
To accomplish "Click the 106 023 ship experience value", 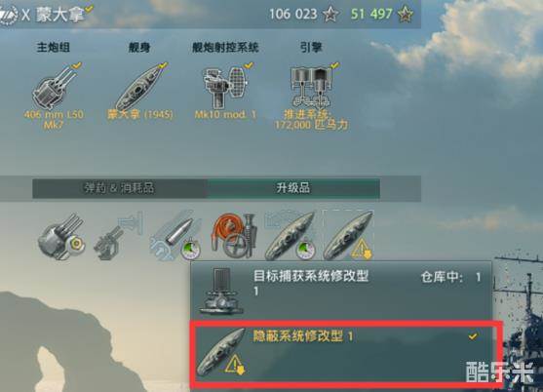I will [x=293, y=14].
